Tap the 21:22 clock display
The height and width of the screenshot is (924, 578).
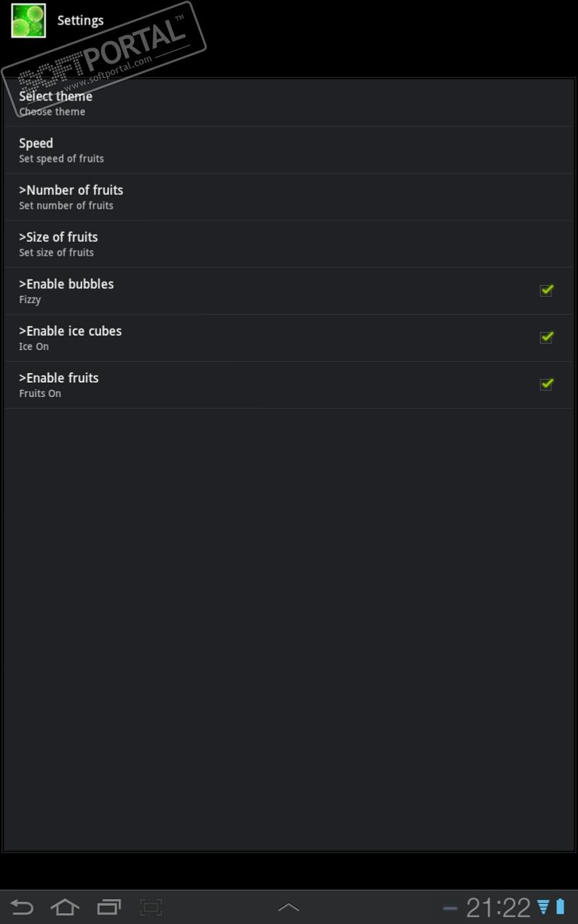point(498,907)
